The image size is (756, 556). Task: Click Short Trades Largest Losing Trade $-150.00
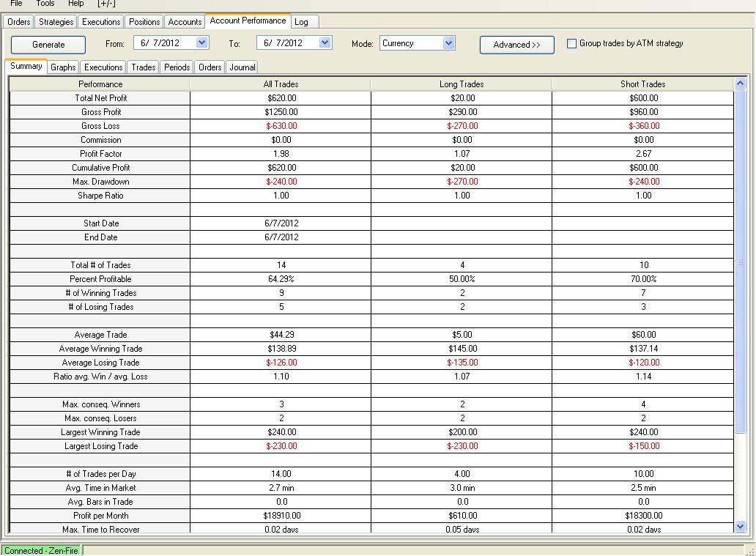click(x=644, y=447)
